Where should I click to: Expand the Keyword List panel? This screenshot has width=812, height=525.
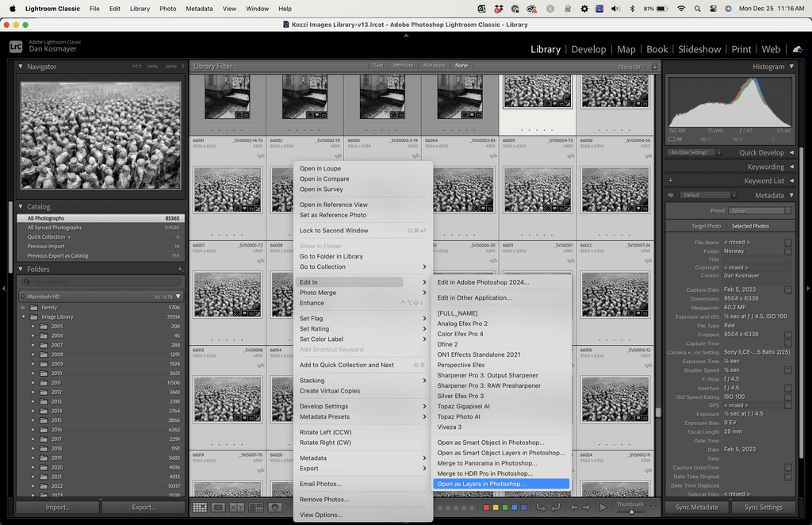[791, 181]
